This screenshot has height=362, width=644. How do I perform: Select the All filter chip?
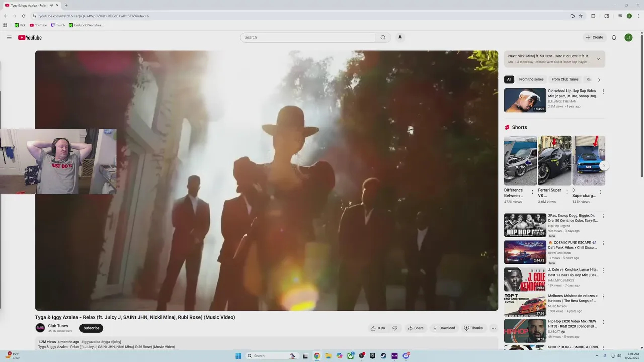pyautogui.click(x=509, y=79)
